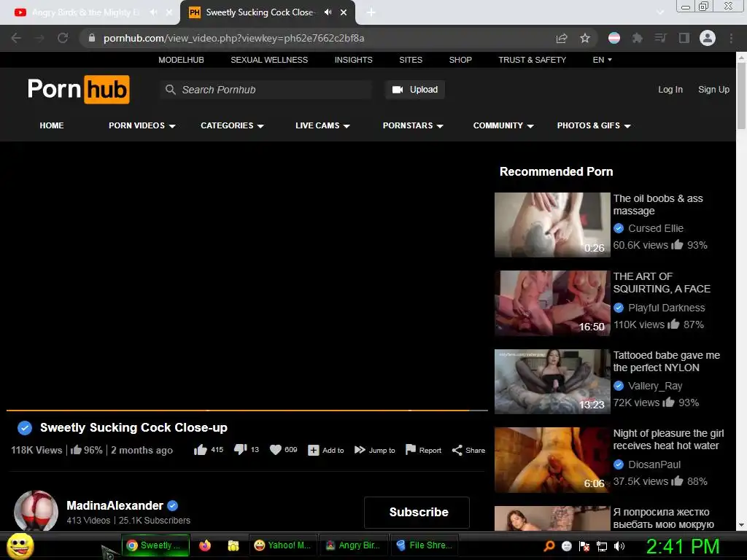
Task: Click the tray volume speaker icon
Action: [x=619, y=546]
